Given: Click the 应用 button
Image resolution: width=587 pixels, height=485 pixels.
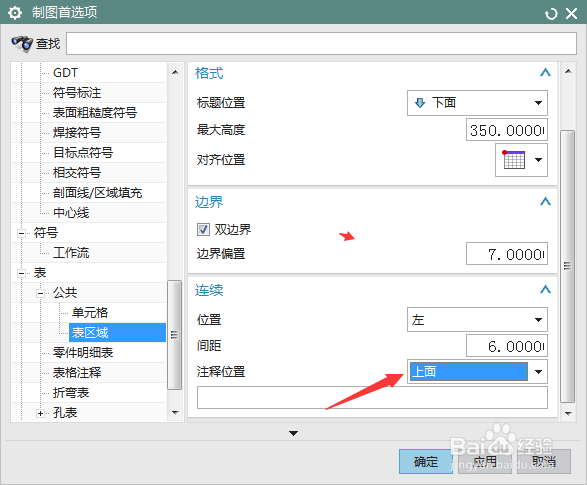Looking at the screenshot, I should pyautogui.click(x=485, y=461).
